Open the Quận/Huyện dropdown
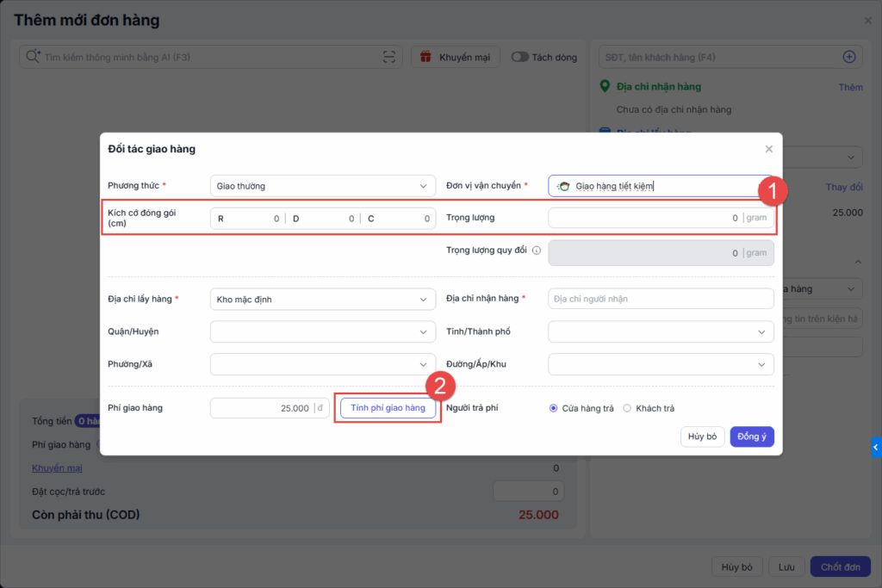This screenshot has height=588, width=882. pos(323,331)
